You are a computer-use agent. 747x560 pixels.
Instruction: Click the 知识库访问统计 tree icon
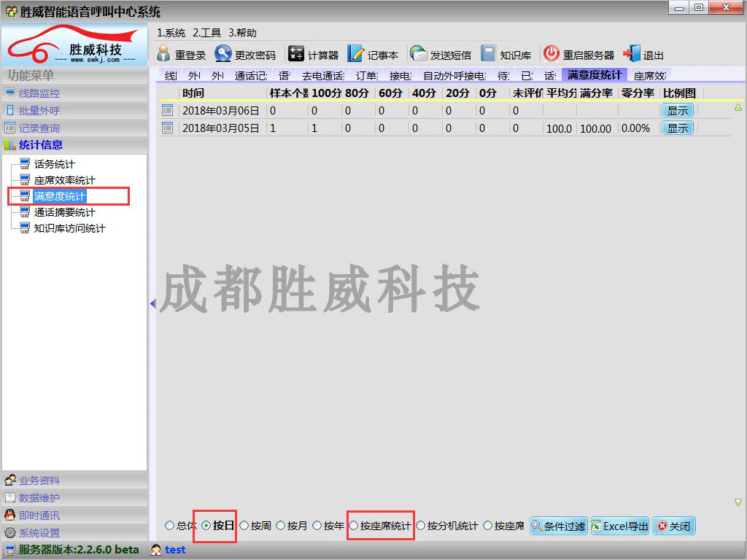click(25, 227)
